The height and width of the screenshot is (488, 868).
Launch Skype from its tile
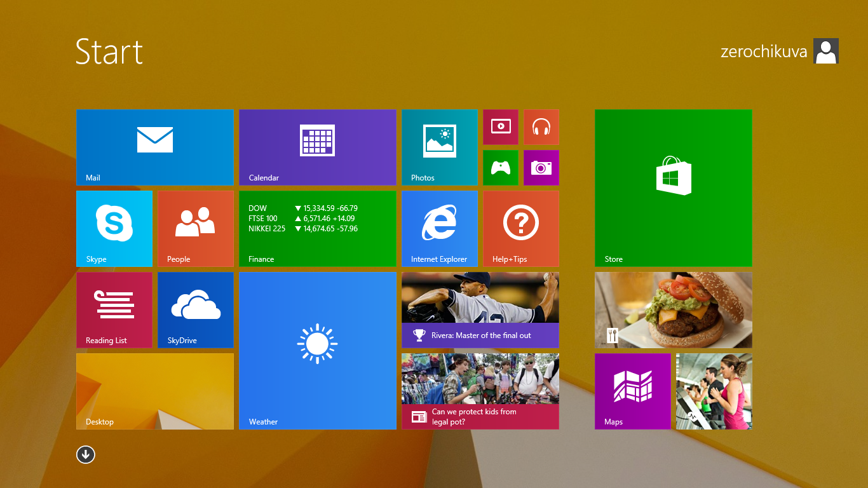point(114,229)
